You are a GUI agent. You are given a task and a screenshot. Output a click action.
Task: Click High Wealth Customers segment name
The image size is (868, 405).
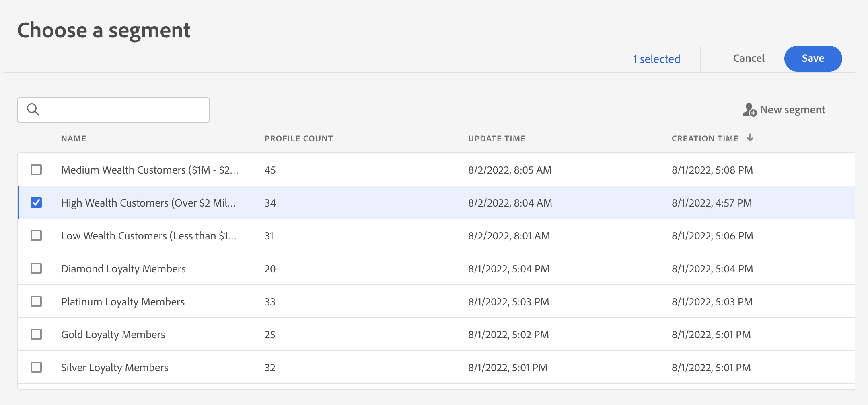click(148, 203)
